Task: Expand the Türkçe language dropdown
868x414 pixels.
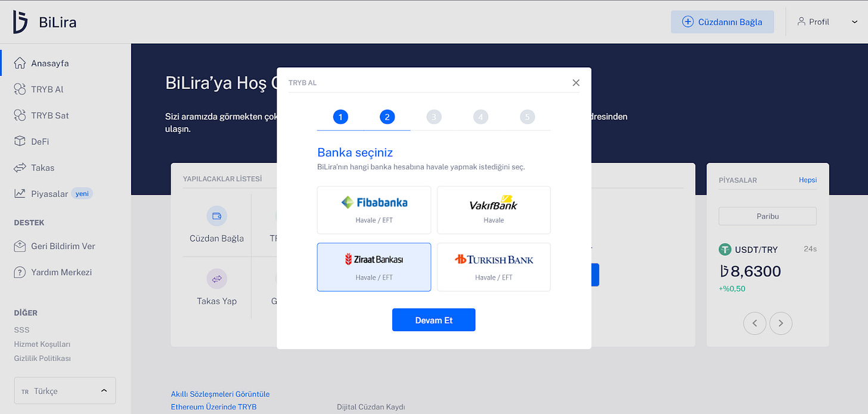Action: tap(65, 391)
